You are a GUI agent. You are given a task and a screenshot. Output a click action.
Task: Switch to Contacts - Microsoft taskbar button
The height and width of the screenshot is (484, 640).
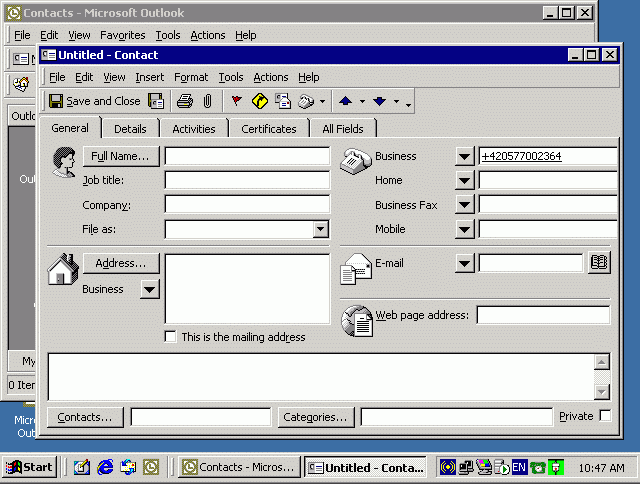240,467
